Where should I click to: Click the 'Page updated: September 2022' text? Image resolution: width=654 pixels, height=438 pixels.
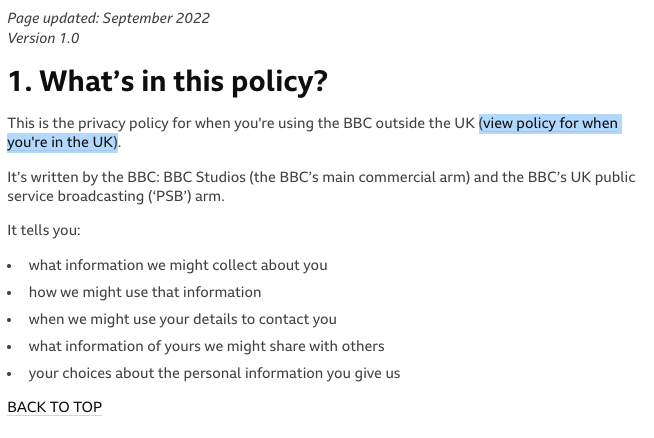(x=109, y=18)
